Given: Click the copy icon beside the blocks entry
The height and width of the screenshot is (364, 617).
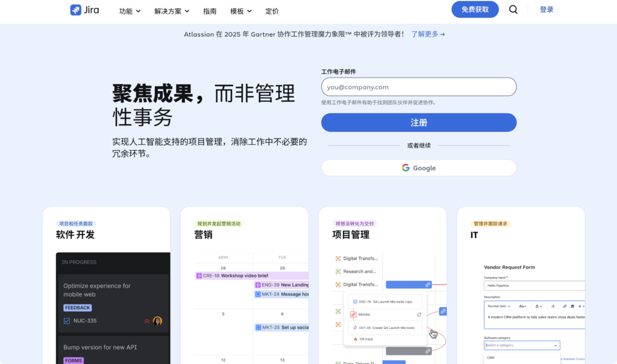Looking at the screenshot, I should point(419,315).
